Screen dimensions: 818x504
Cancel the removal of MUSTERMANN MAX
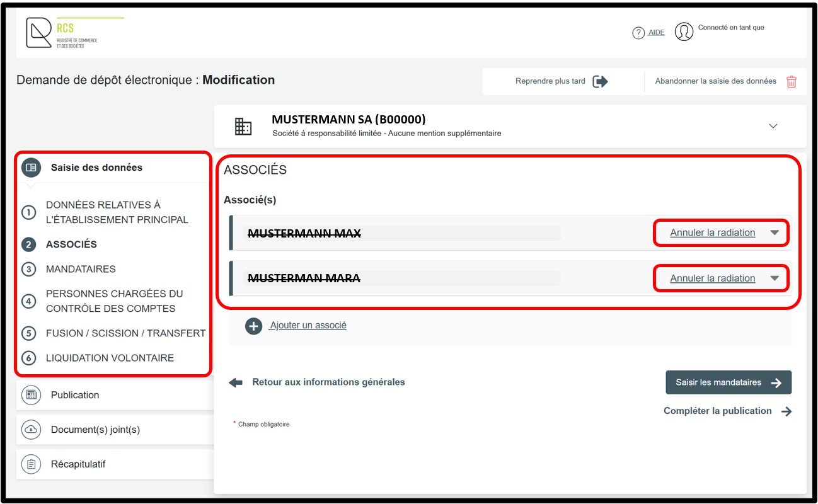[x=712, y=232]
